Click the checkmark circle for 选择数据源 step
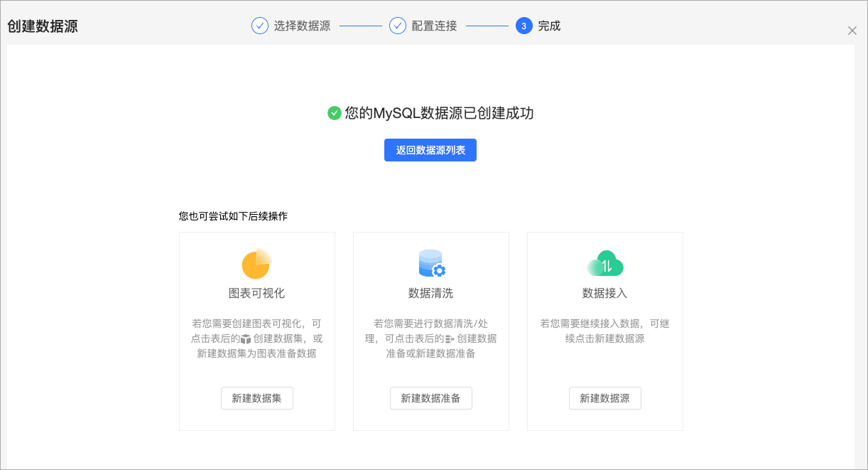Screen dimensions: 868x470 (260, 26)
